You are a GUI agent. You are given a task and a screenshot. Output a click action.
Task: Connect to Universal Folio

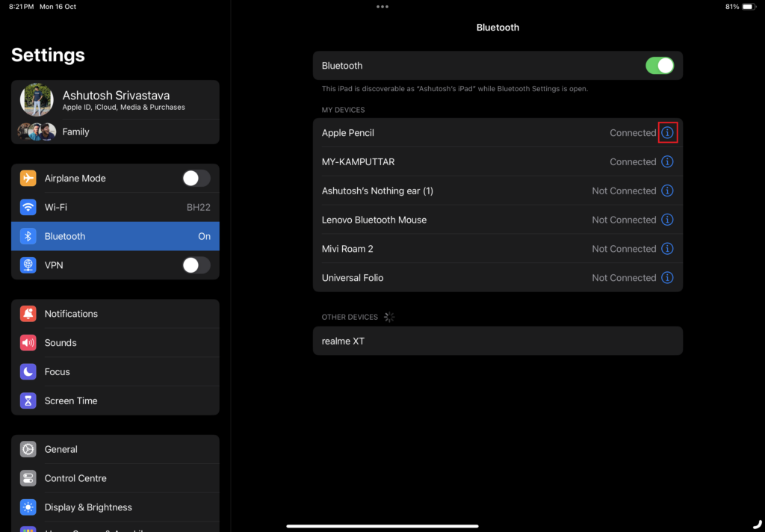(x=498, y=278)
